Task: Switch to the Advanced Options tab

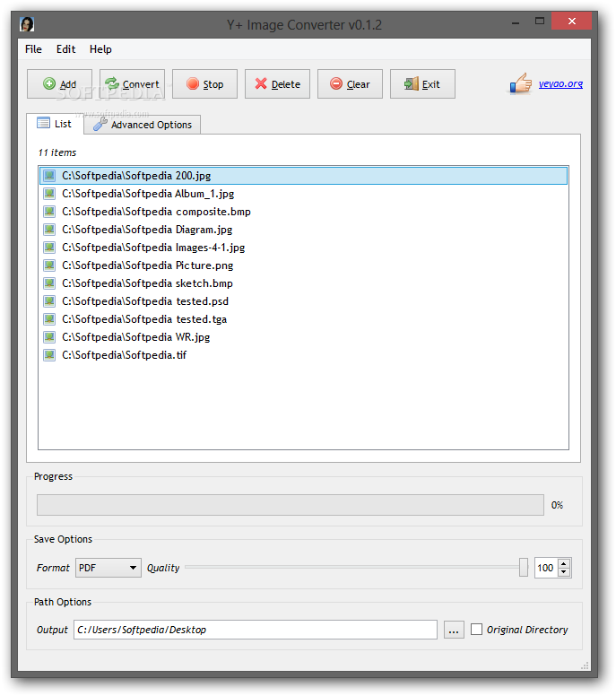Action: click(143, 125)
